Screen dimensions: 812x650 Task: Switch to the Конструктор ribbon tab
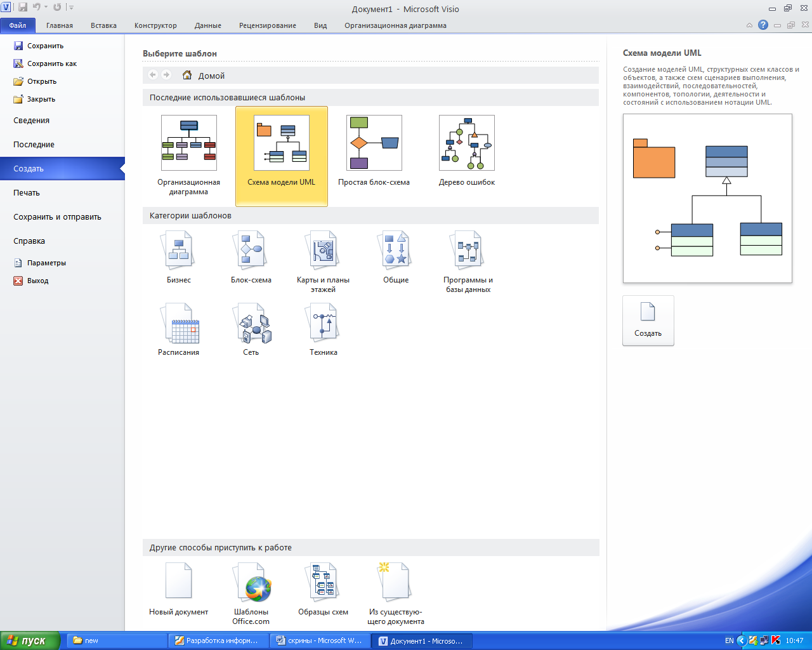[155, 25]
